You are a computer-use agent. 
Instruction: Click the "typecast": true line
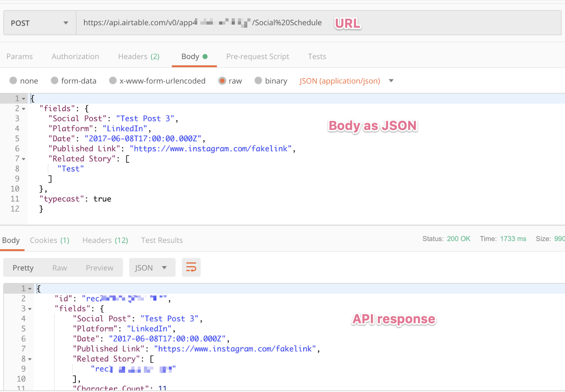(x=75, y=199)
